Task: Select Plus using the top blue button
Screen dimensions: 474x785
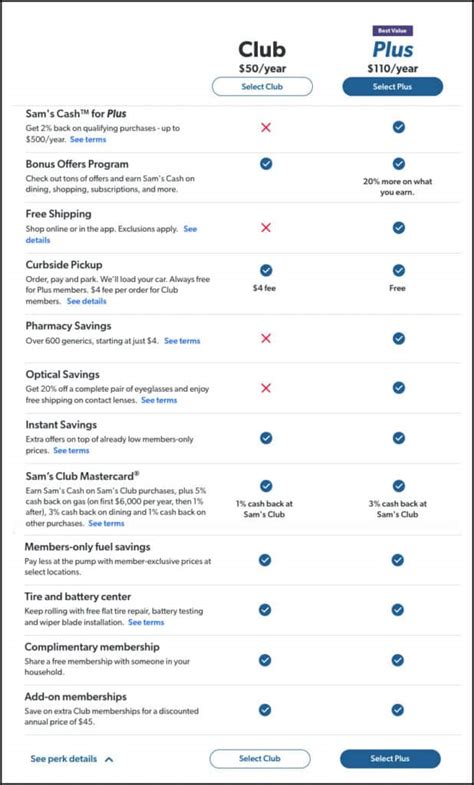Action: (x=392, y=87)
